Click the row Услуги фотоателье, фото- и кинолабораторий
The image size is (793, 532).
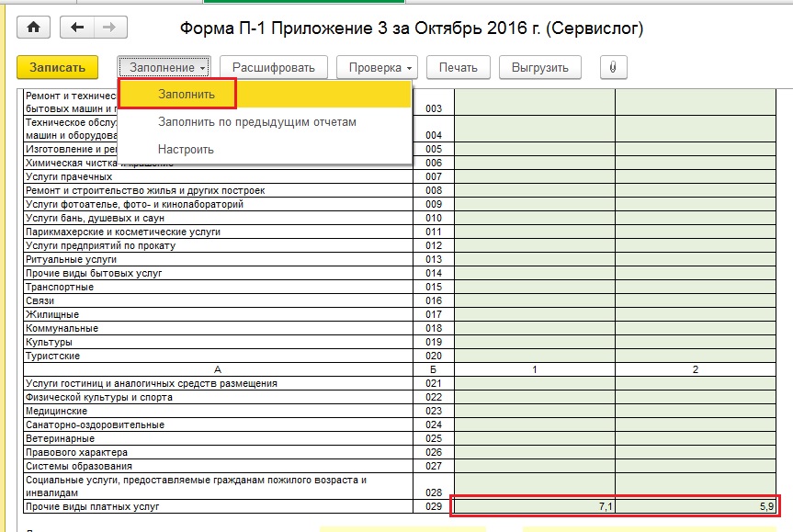point(218,204)
